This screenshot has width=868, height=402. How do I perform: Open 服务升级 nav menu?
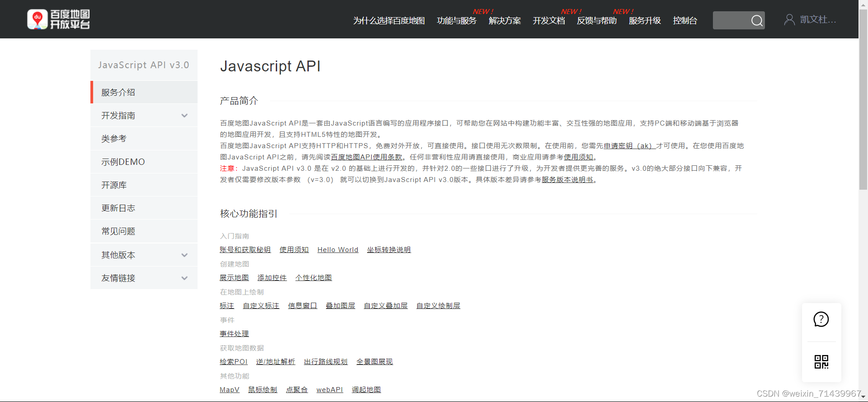click(x=645, y=21)
